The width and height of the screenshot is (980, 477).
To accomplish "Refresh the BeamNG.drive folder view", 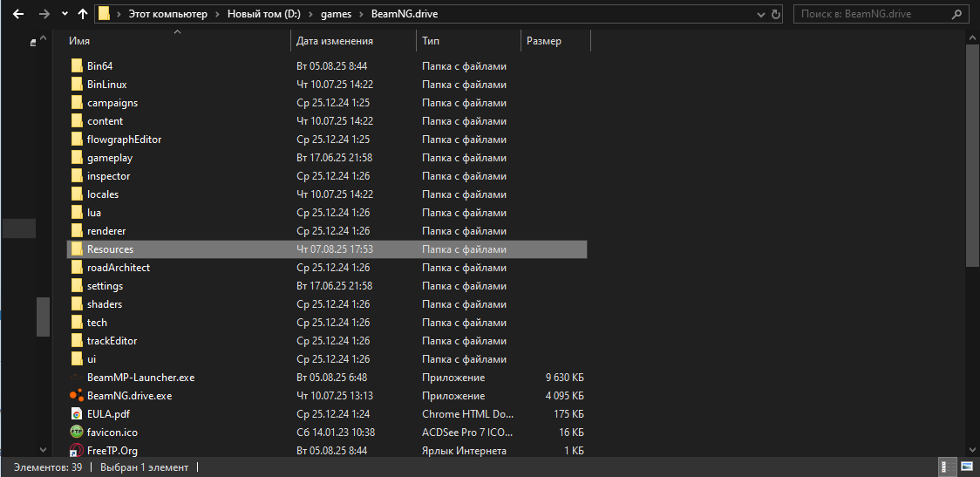I will (x=776, y=14).
